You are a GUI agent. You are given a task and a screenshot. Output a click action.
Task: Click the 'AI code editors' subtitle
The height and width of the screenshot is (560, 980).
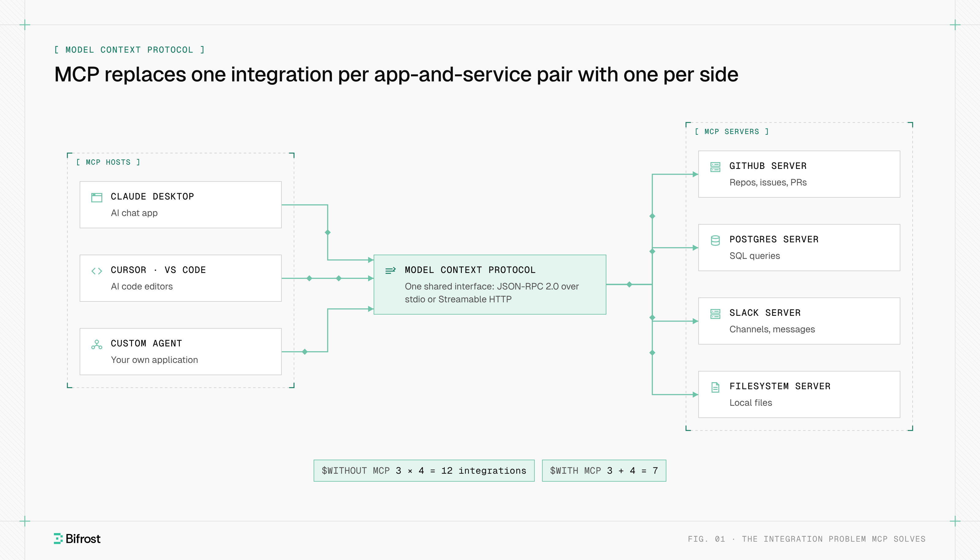(142, 286)
